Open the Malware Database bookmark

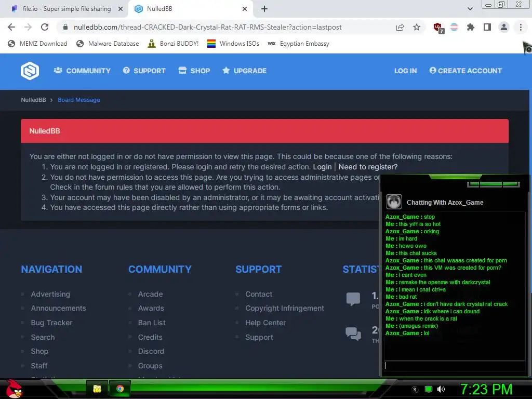[x=108, y=44]
